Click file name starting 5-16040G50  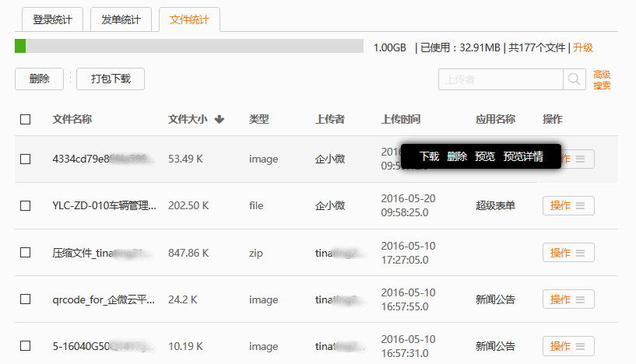(103, 346)
